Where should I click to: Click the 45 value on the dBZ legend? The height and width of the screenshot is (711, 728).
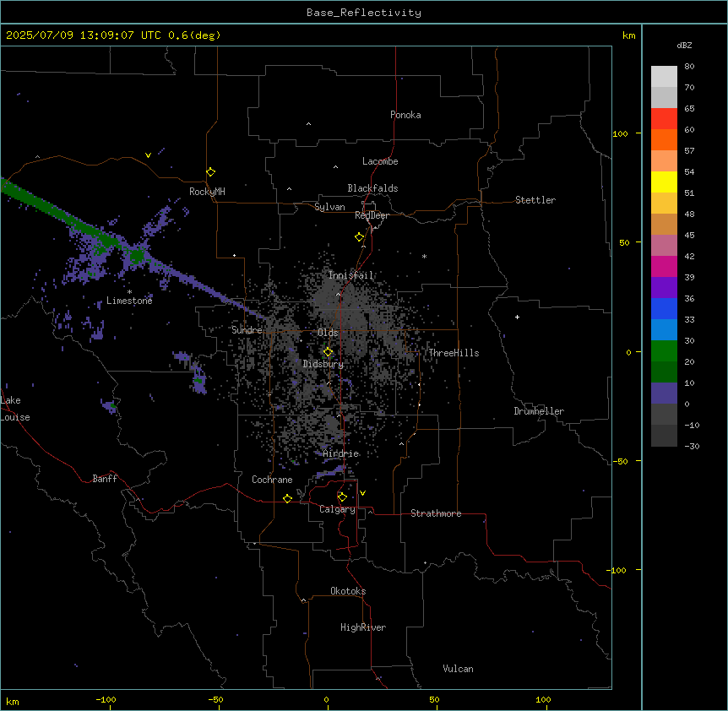[689, 235]
